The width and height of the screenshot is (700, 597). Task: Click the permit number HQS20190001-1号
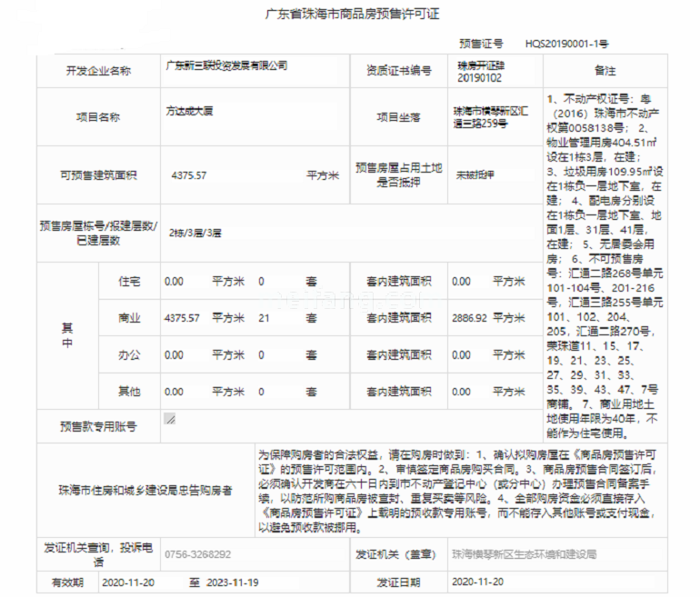point(566,43)
